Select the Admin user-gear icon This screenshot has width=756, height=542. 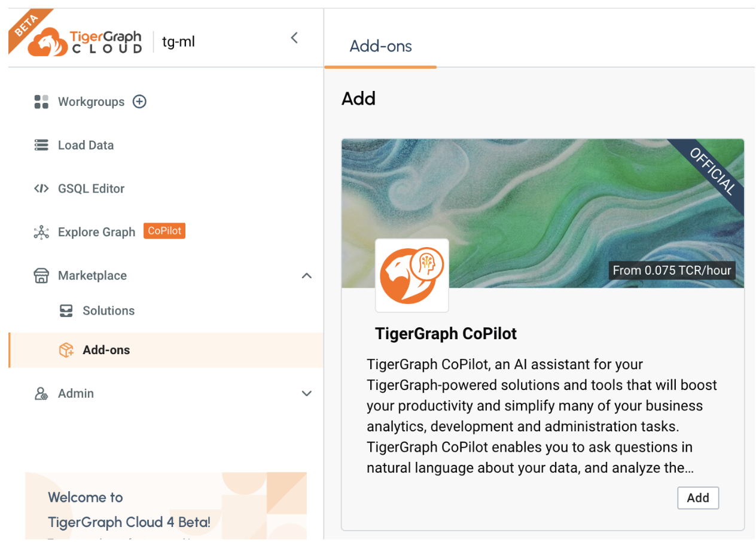pyautogui.click(x=41, y=393)
